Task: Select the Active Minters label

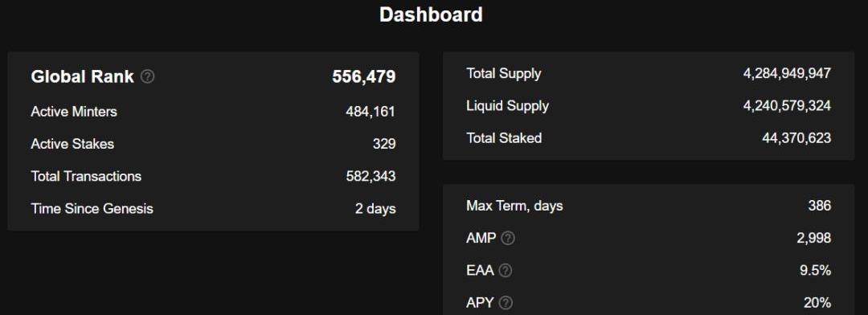Action: [x=74, y=112]
